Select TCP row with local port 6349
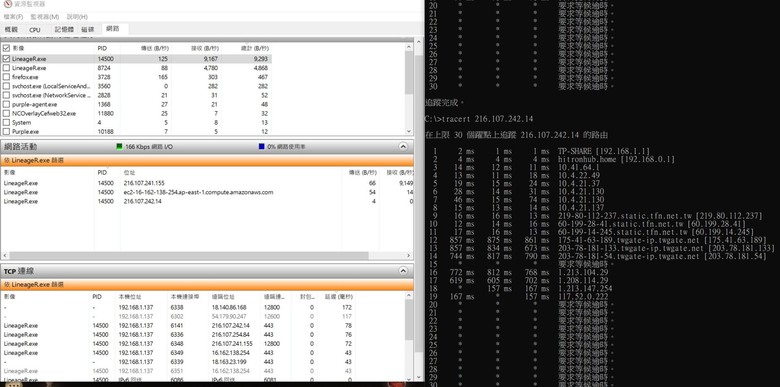Image resolution: width=780 pixels, height=387 pixels. (202, 353)
